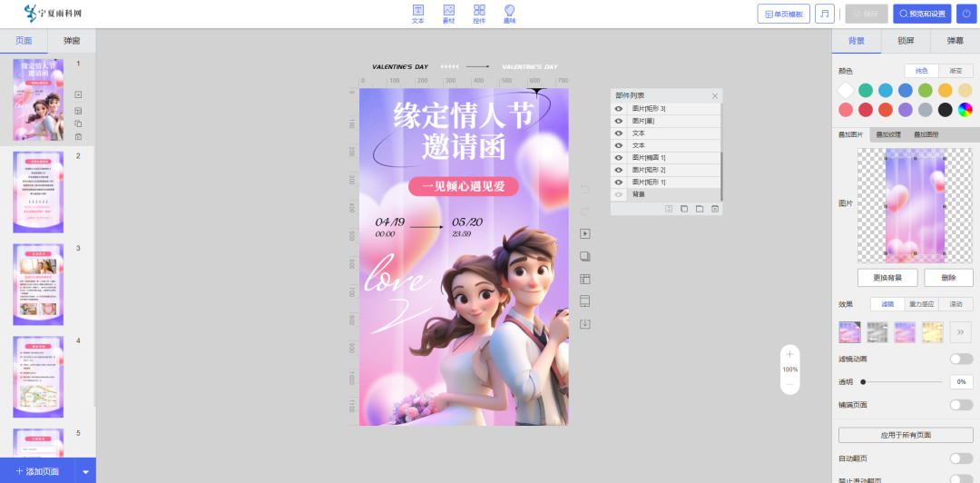980x483 pixels.
Task: Switch to the 渐变 gradient color mode
Action: (955, 71)
